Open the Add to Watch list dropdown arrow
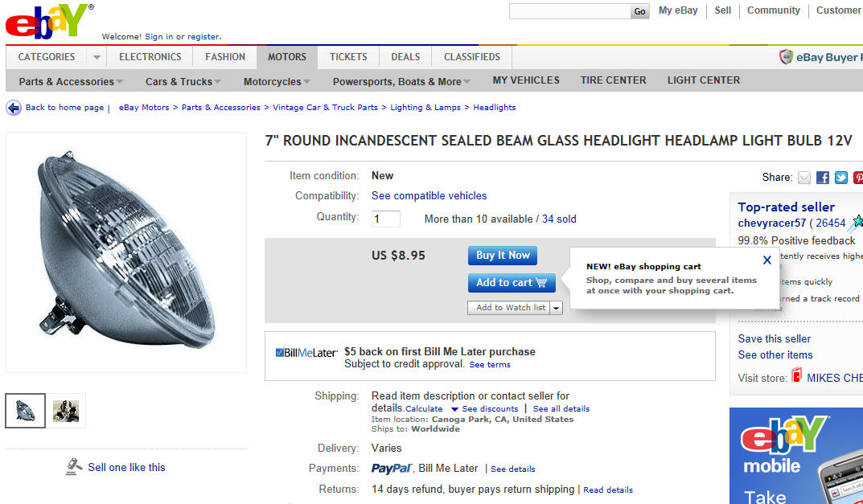 coord(556,308)
